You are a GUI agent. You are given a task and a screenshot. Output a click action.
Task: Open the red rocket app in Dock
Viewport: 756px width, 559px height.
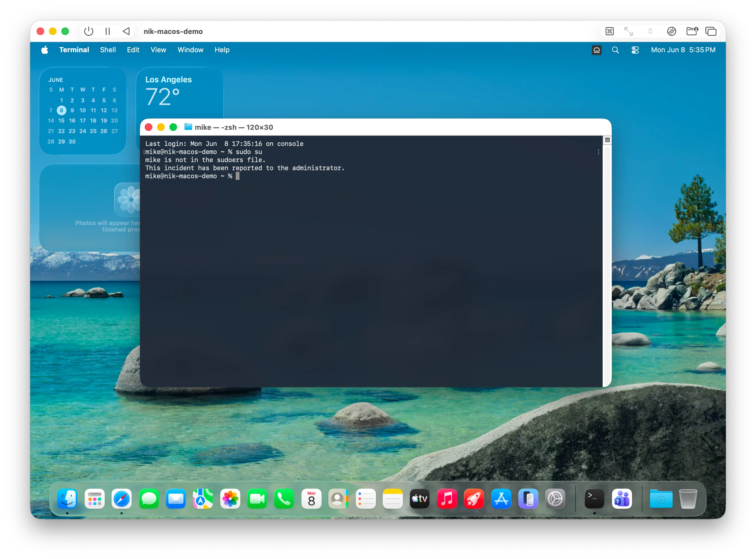tap(474, 498)
